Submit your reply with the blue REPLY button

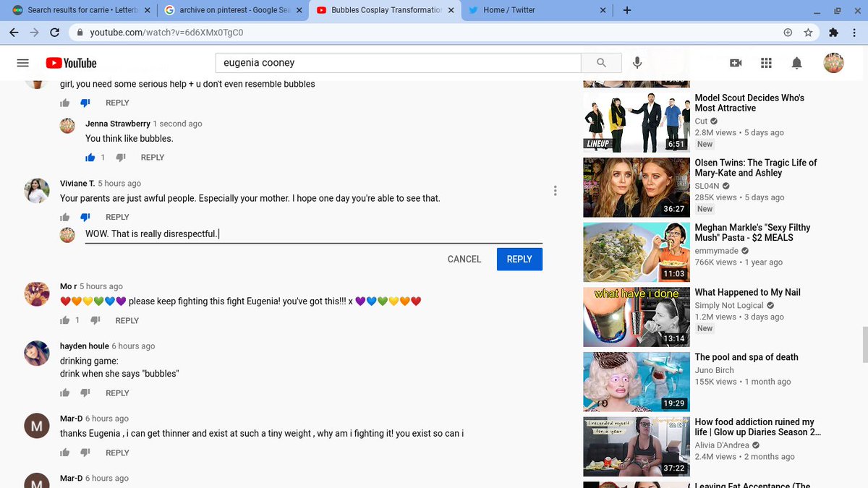519,259
